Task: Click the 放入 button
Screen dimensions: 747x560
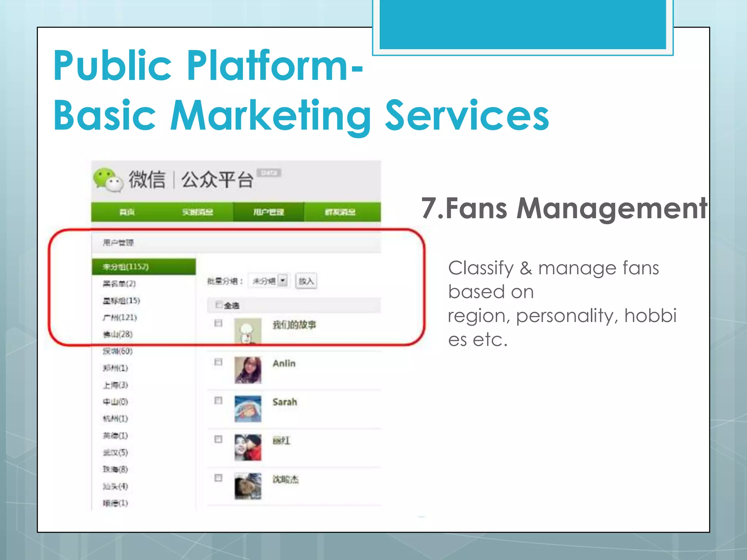Action: point(306,281)
